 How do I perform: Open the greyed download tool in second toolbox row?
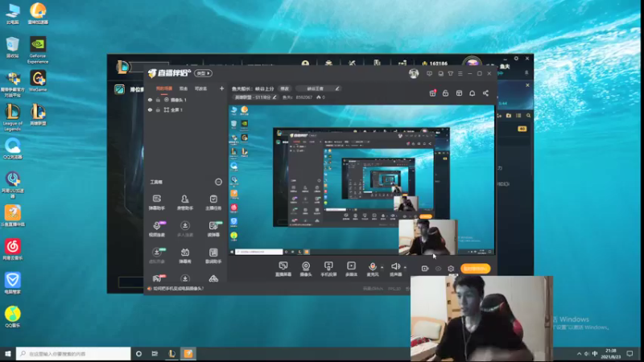click(x=185, y=229)
